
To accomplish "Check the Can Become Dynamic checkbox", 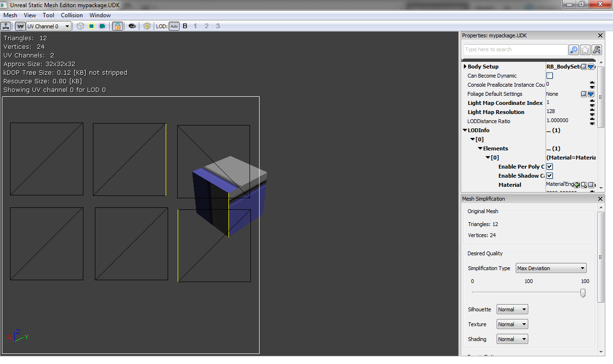I will tap(550, 76).
